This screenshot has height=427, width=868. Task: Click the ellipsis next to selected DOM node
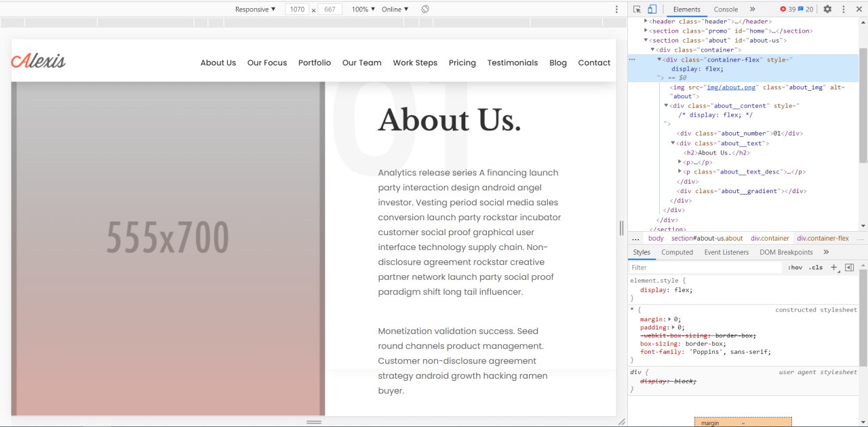pyautogui.click(x=632, y=60)
